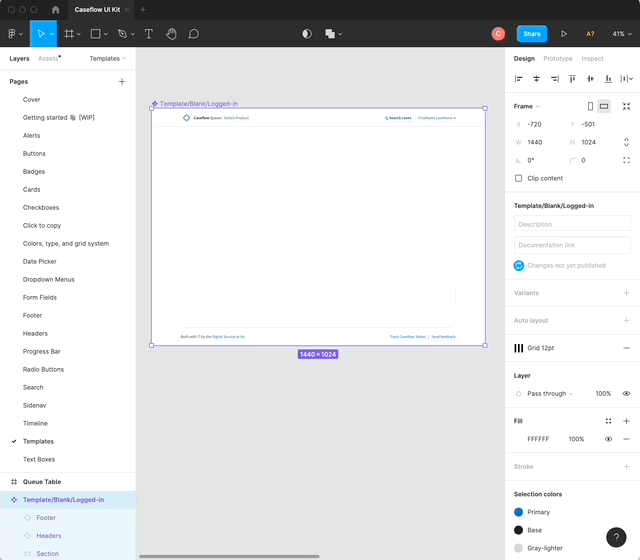This screenshot has width=640, height=560.
Task: Switch to the Inspect tab
Action: (592, 59)
